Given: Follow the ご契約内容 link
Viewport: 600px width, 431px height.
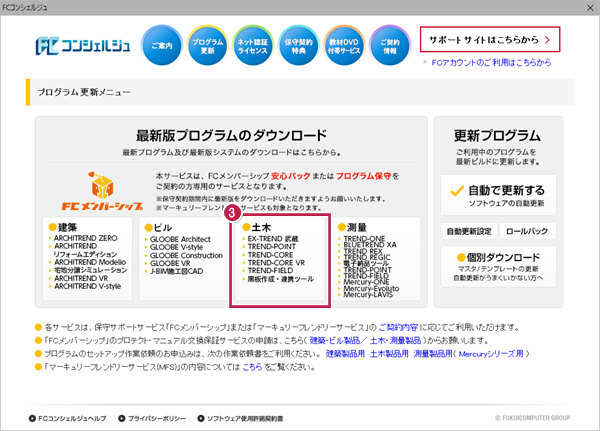Looking at the screenshot, I should pos(398,328).
